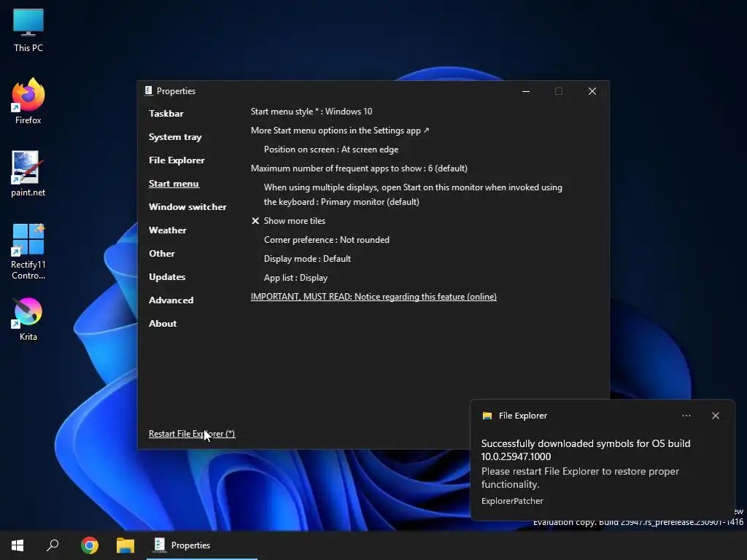Toggle Show more tiles option
Viewport: 747px width, 560px height.
[288, 221]
